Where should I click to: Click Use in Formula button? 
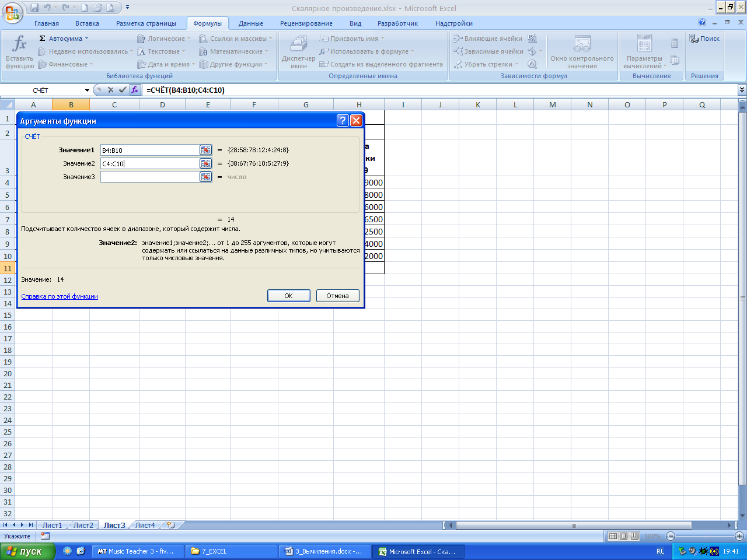pyautogui.click(x=366, y=51)
